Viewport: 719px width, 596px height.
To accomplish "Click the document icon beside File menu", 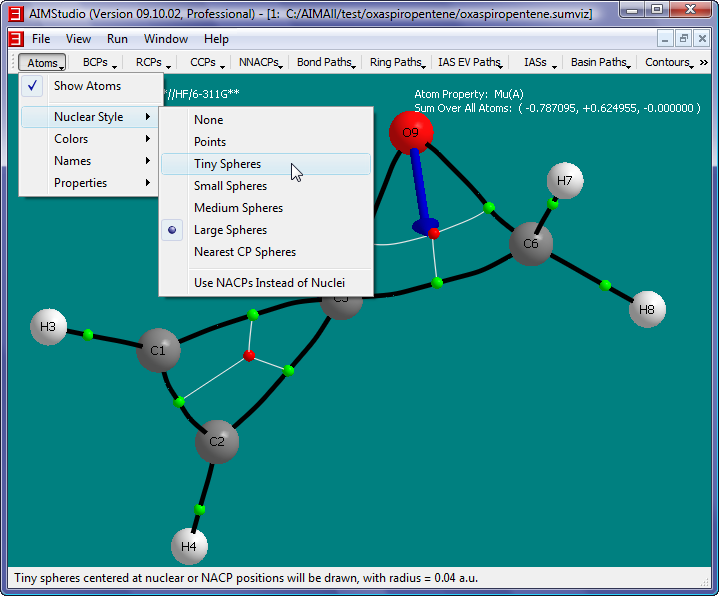I will [15, 39].
